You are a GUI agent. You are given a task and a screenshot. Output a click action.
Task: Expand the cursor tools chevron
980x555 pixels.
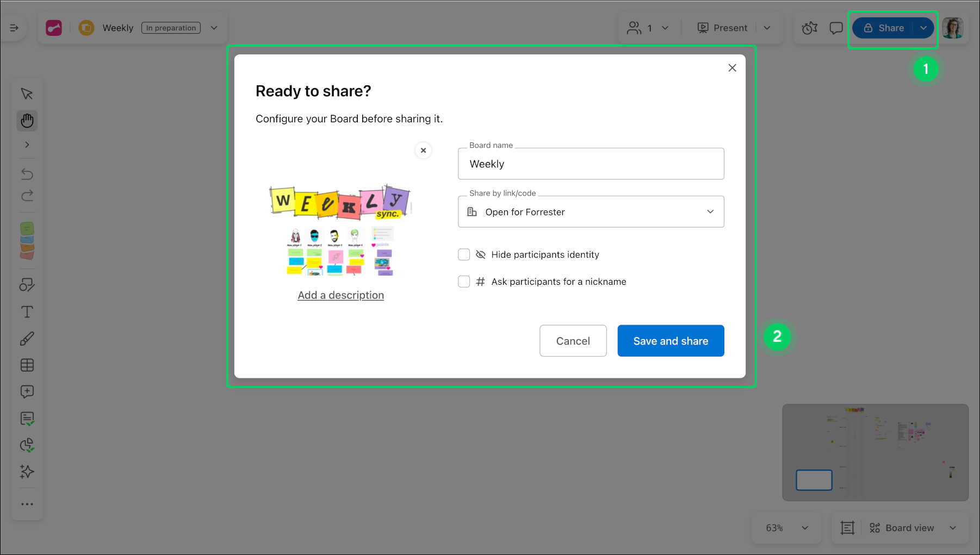click(x=27, y=145)
